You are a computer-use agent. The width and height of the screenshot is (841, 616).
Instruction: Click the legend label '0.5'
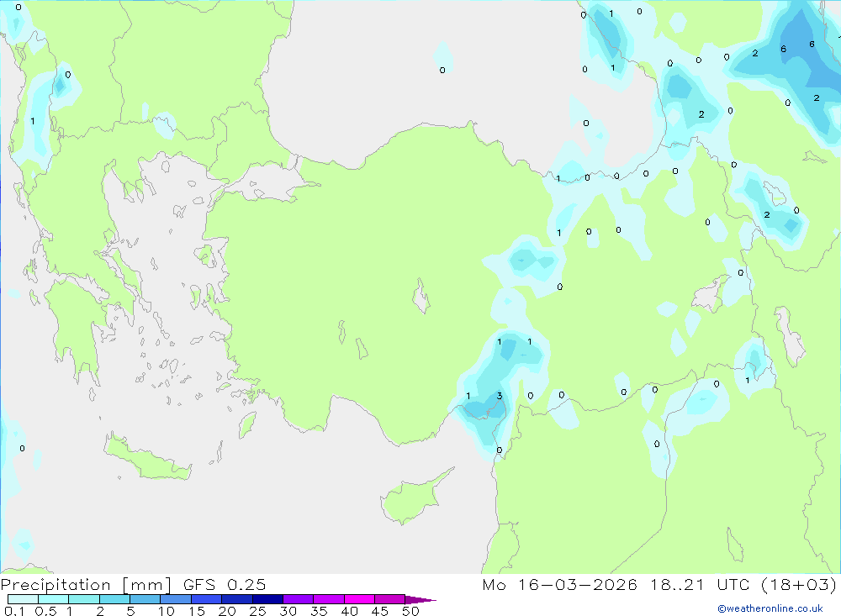(45, 611)
